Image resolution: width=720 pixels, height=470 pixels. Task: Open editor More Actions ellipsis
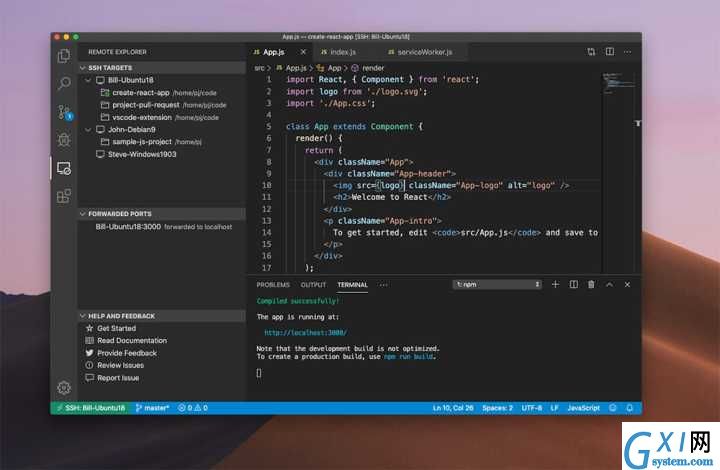click(x=627, y=52)
